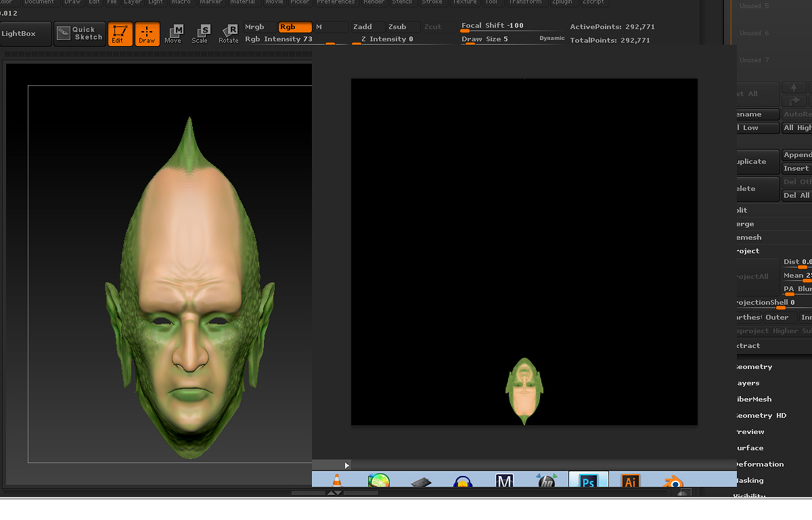Expand the Extract section
This screenshot has width=812, height=520.
tap(748, 346)
